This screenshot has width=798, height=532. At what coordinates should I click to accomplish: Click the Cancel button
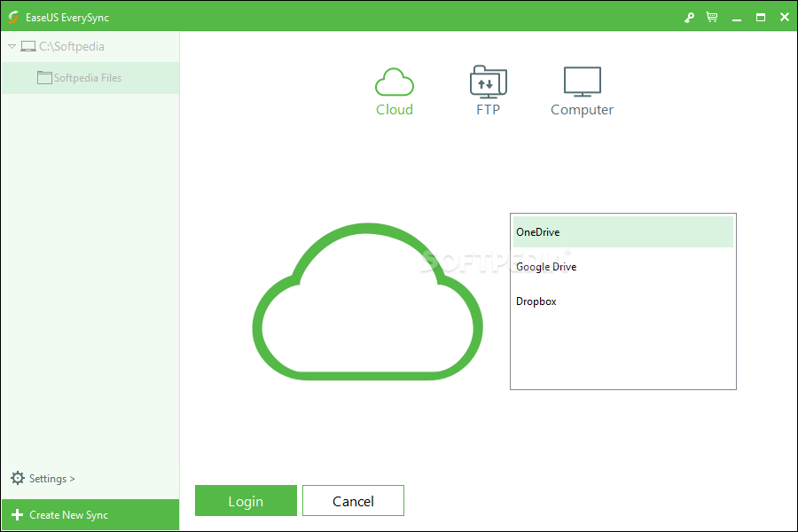point(353,501)
